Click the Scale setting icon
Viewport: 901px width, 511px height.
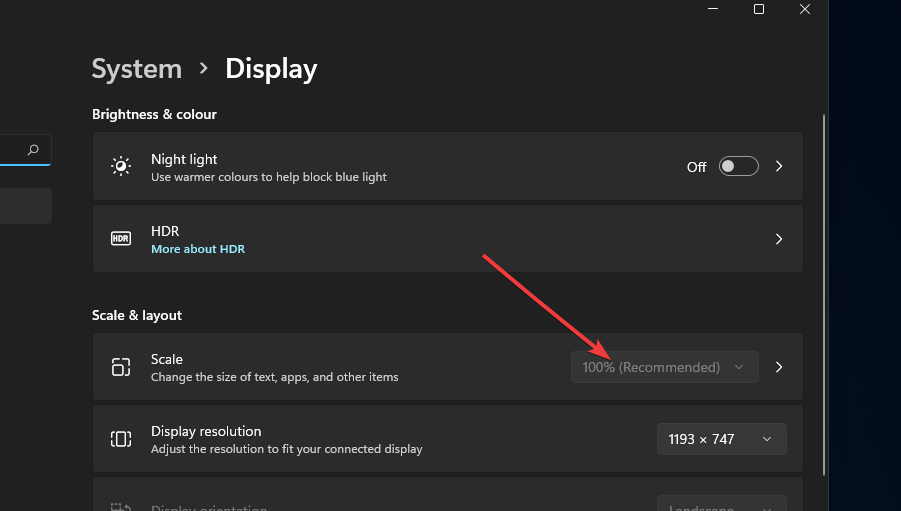point(121,367)
